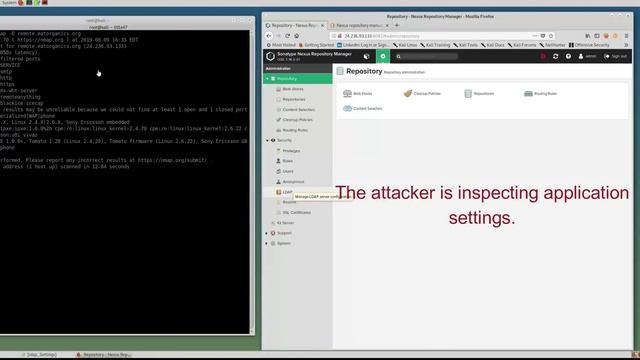Viewport: 640px width, 360px height.
Task: Close the second Nexus repository browser tab
Action: click(387, 25)
